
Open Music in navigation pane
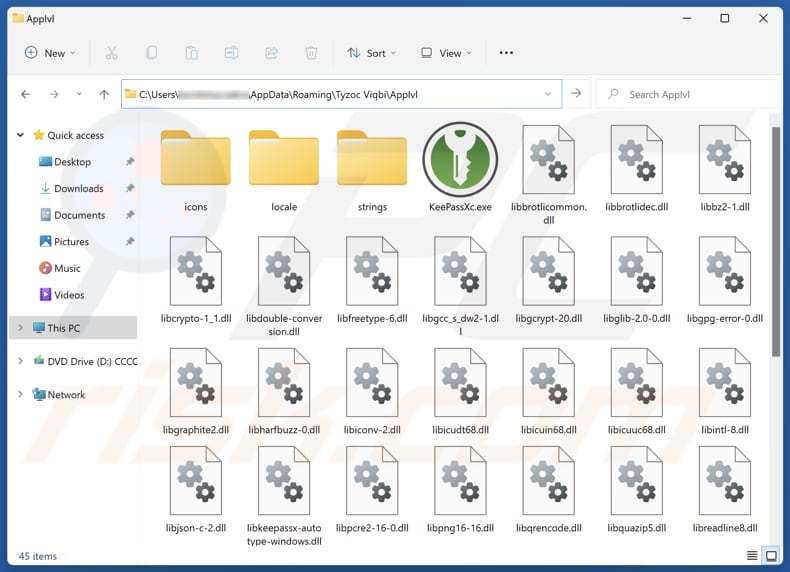[x=67, y=269]
